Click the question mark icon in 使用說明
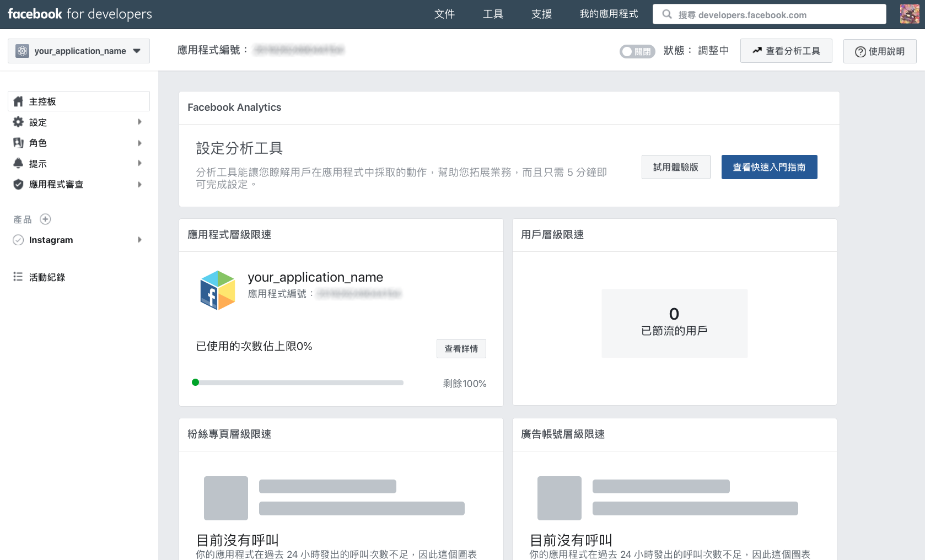This screenshot has height=560, width=925. [x=860, y=51]
